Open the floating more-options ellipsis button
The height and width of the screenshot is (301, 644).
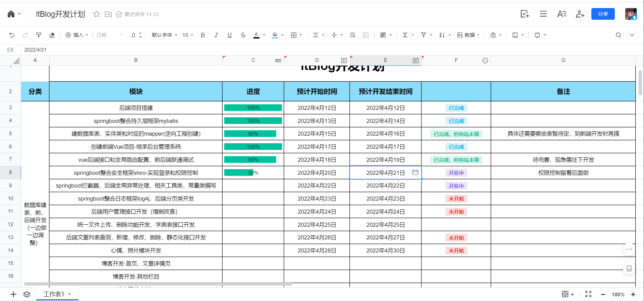tap(629, 249)
